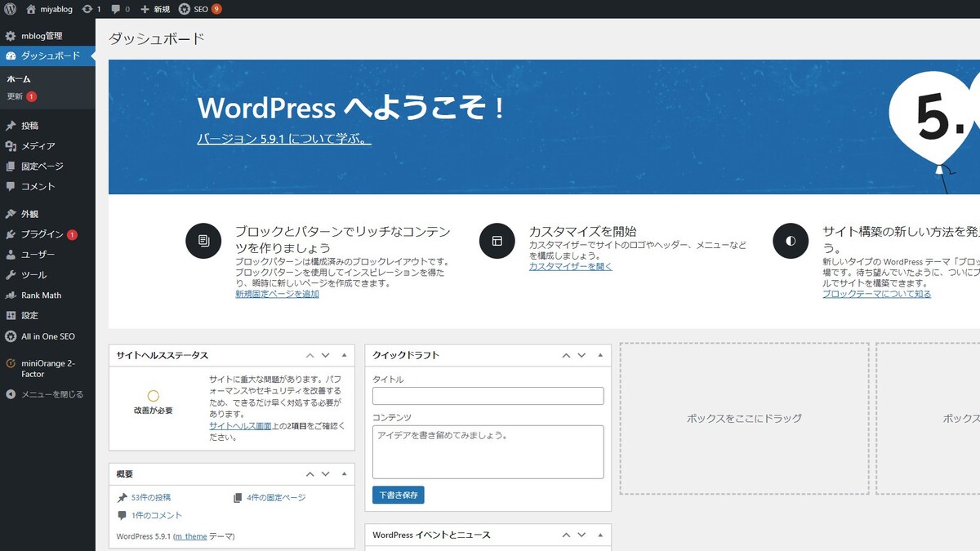Toggle the クイックドラフト panel
980x551 pixels.
600,355
